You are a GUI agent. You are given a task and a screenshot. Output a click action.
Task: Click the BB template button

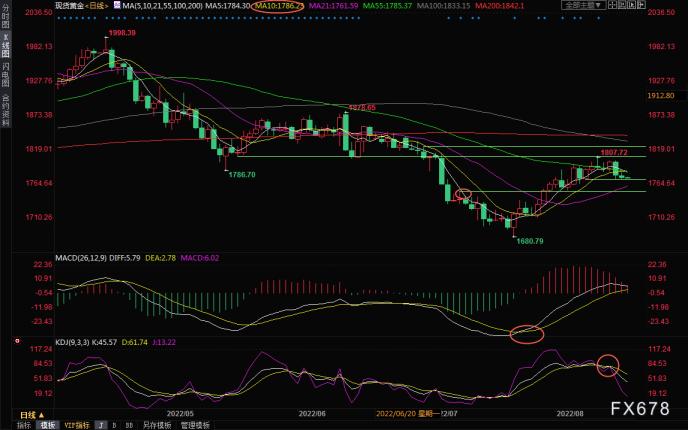(130, 424)
